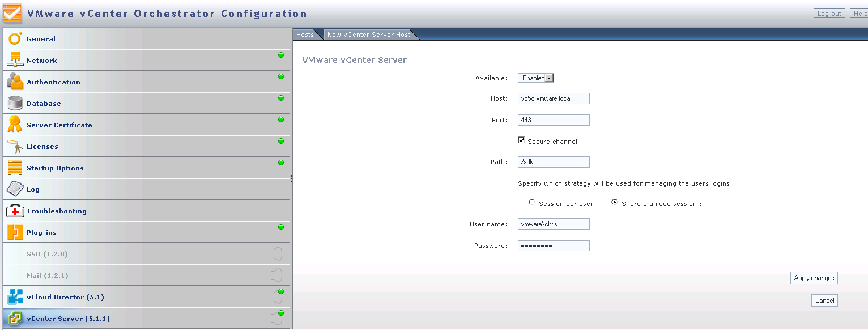Click the vCenter Server plug-in icon
The image size is (868, 330).
pos(15,318)
